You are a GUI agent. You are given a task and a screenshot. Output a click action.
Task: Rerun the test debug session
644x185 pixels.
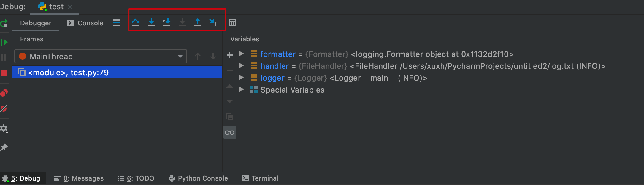click(4, 23)
